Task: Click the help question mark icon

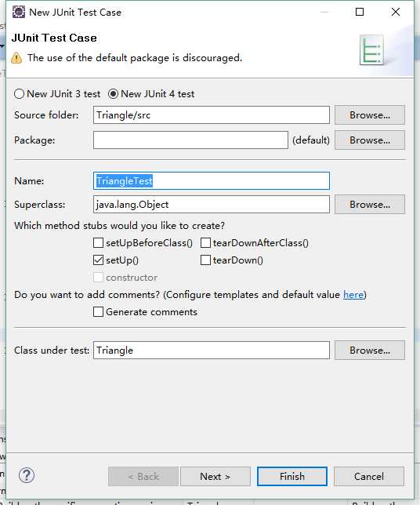Action: (x=27, y=475)
